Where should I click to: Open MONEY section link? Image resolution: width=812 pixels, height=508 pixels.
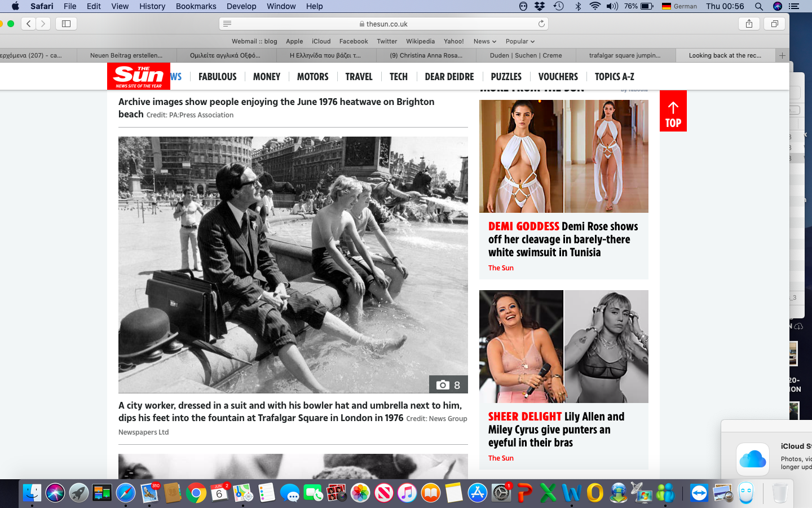pyautogui.click(x=267, y=77)
